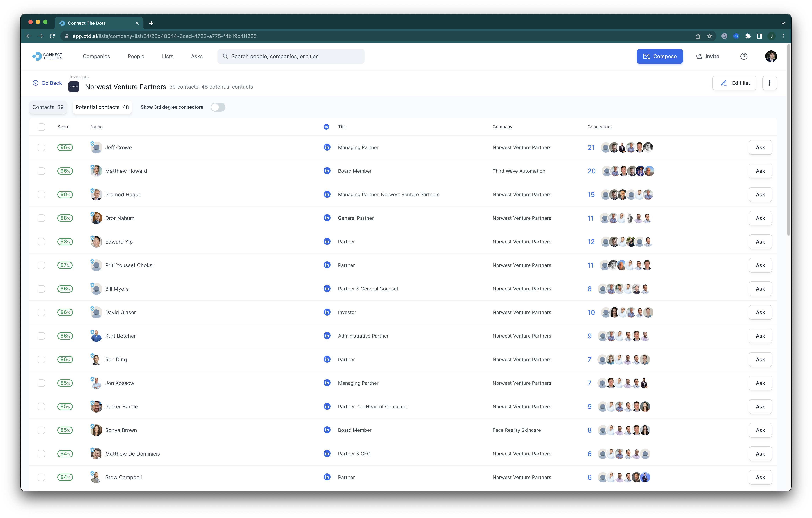Select the checkbox for Dror Nahumi
The width and height of the screenshot is (812, 518).
point(41,218)
